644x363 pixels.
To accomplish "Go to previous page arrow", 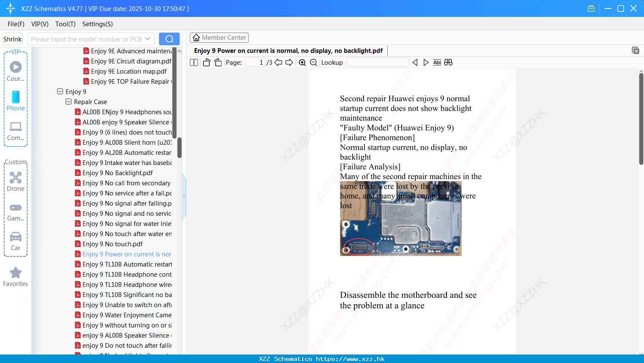I will click(278, 62).
